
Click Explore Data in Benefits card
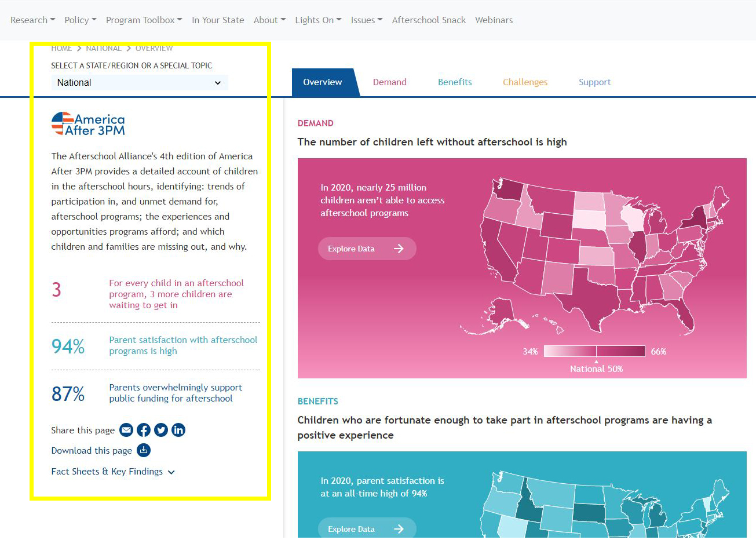pyautogui.click(x=367, y=528)
